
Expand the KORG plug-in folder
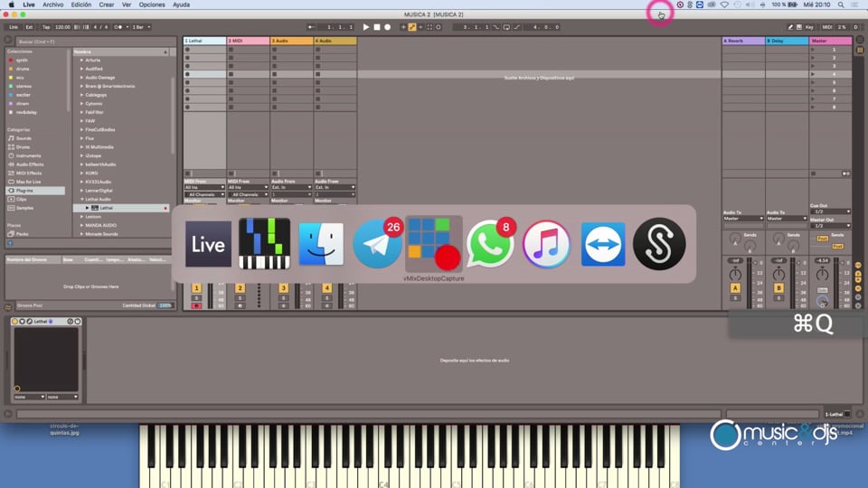[82, 174]
